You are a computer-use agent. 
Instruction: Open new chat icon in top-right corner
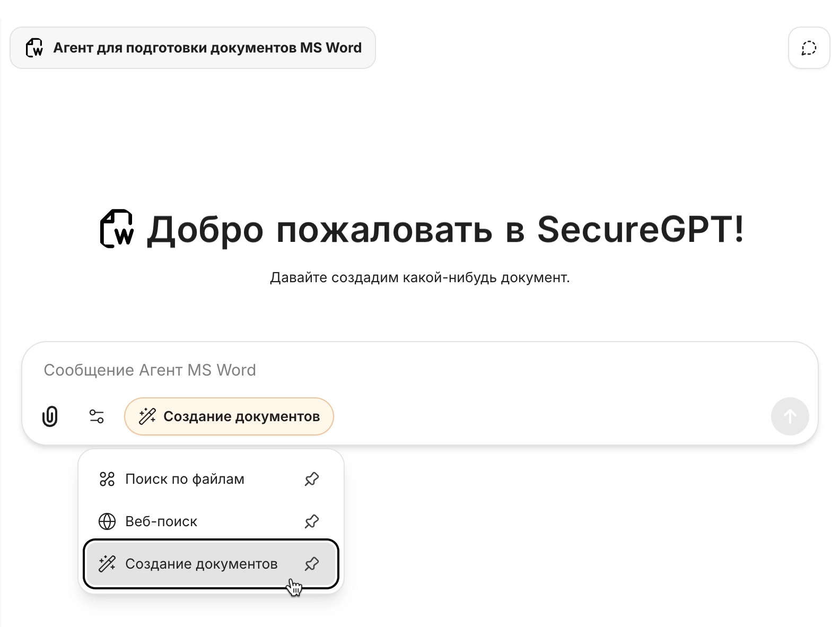click(808, 48)
